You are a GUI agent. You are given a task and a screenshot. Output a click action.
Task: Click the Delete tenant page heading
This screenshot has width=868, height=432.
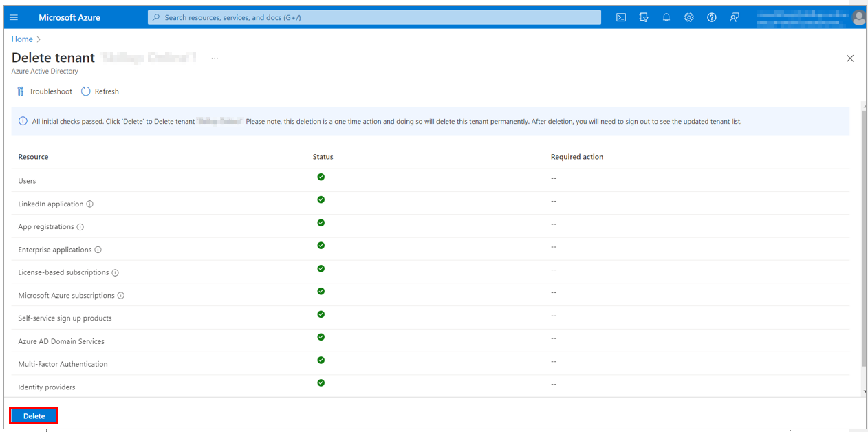(53, 58)
